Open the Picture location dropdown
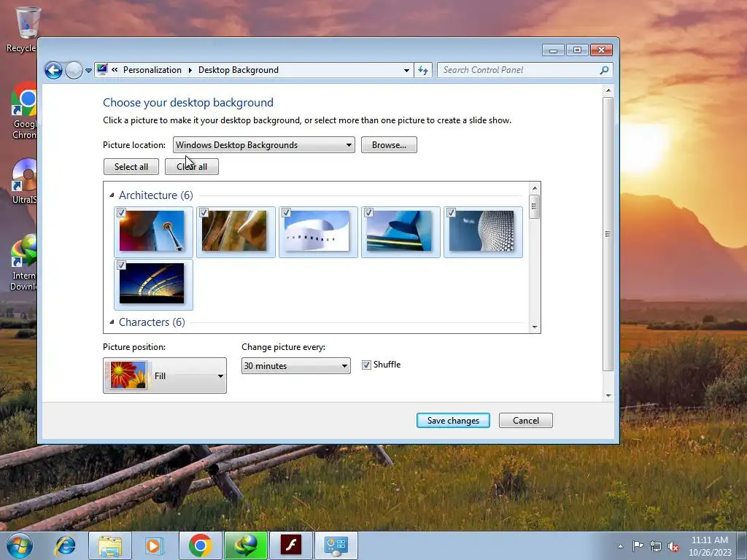 [x=263, y=145]
